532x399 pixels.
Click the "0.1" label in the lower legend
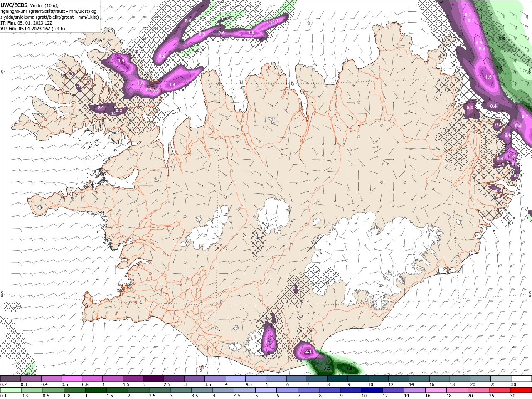tap(3, 396)
